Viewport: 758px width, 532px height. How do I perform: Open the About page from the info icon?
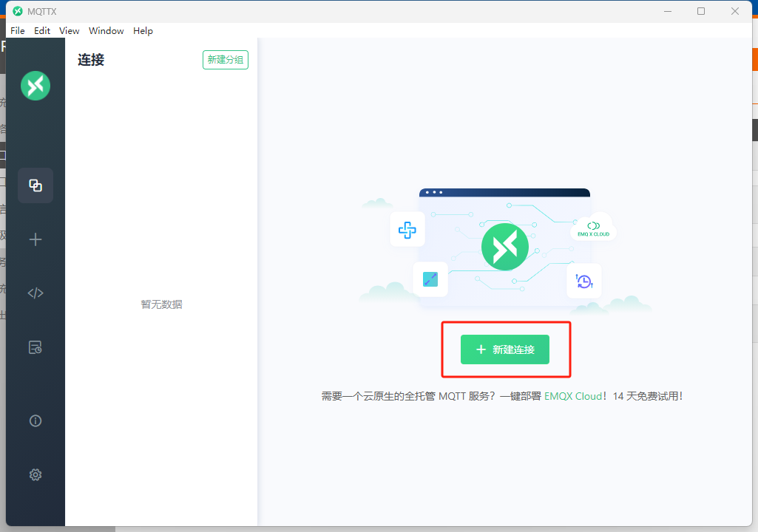(x=35, y=421)
